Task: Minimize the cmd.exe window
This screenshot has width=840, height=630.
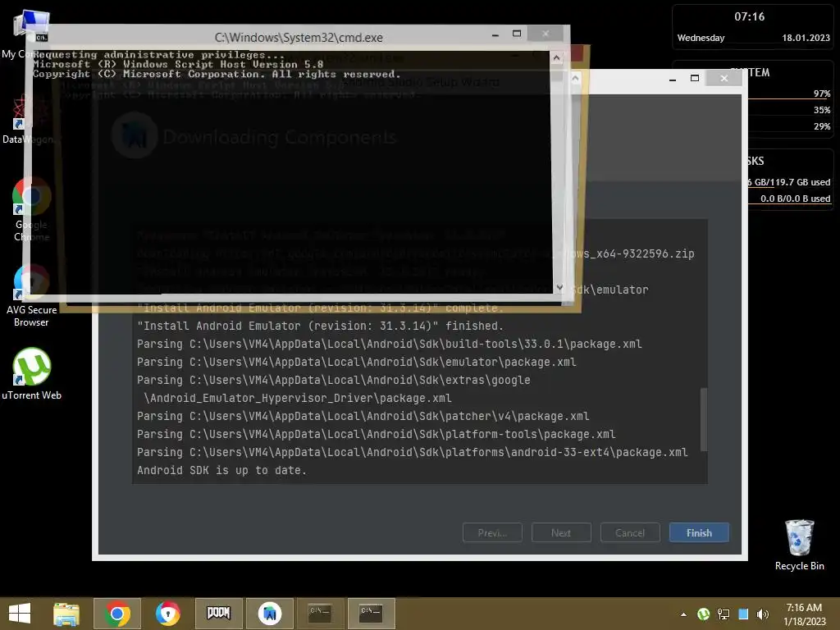Action: pos(495,34)
